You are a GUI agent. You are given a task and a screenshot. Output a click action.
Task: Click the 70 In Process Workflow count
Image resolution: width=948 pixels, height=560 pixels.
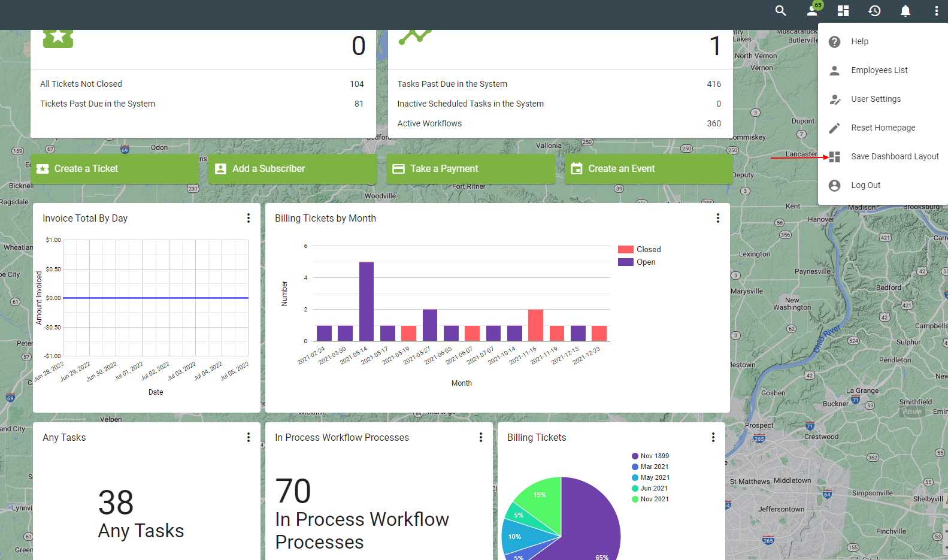(x=293, y=491)
